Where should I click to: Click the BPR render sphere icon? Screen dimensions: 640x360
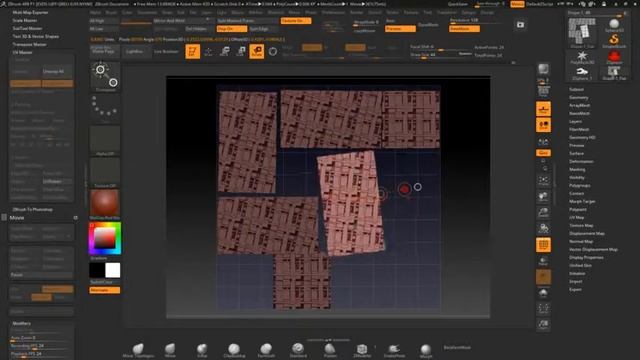543,69
